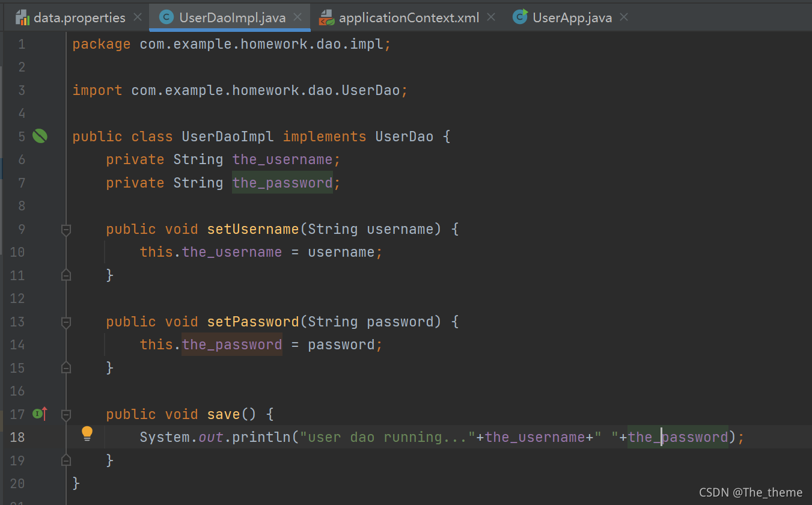Click the "user dao running..." string literal
The image size is (812, 505).
click(388, 437)
